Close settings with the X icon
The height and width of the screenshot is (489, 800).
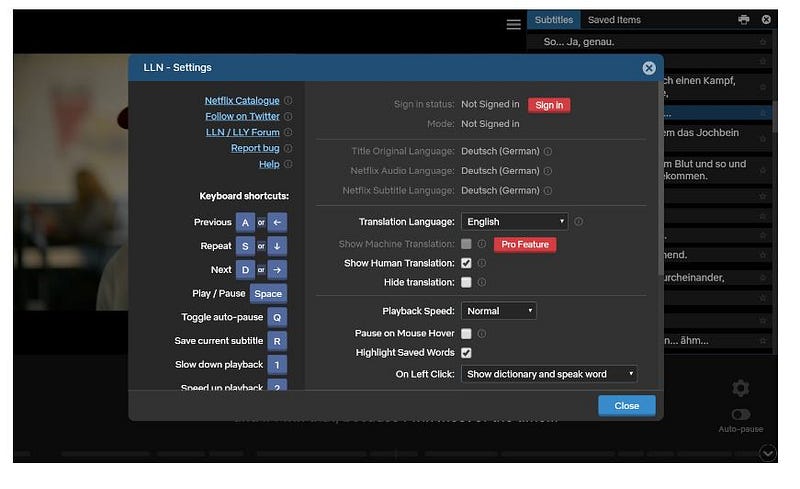[649, 68]
